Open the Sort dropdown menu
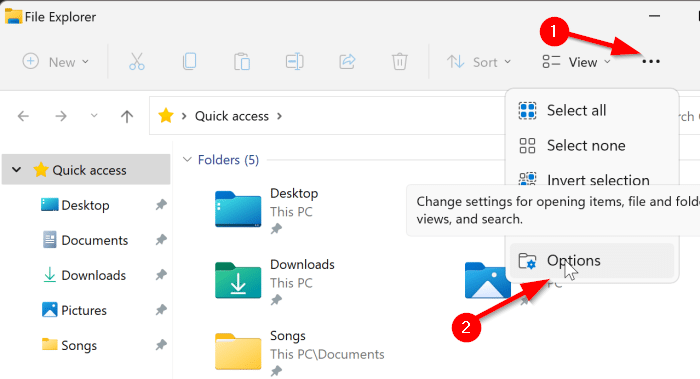The height and width of the screenshot is (379, 700). coord(479,62)
